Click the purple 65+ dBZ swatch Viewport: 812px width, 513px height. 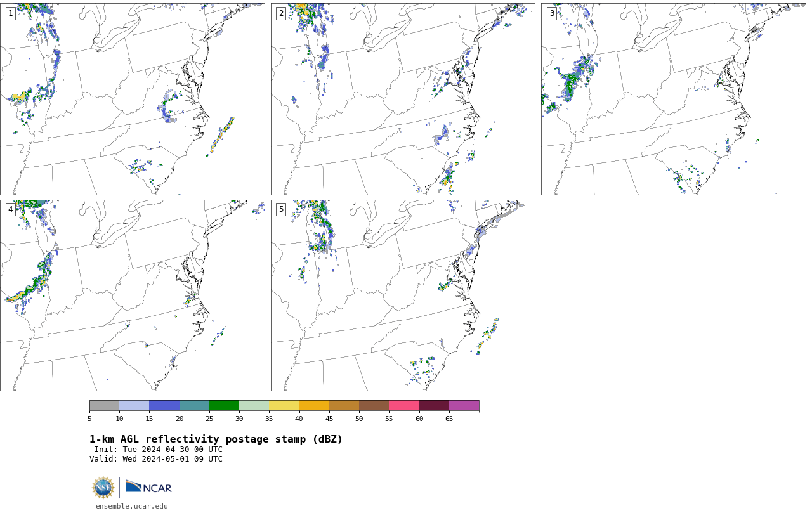(x=464, y=406)
